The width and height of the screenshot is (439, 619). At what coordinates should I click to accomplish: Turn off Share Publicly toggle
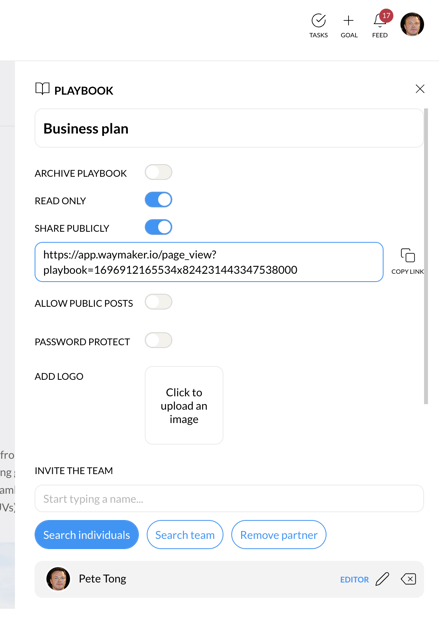[x=158, y=227]
